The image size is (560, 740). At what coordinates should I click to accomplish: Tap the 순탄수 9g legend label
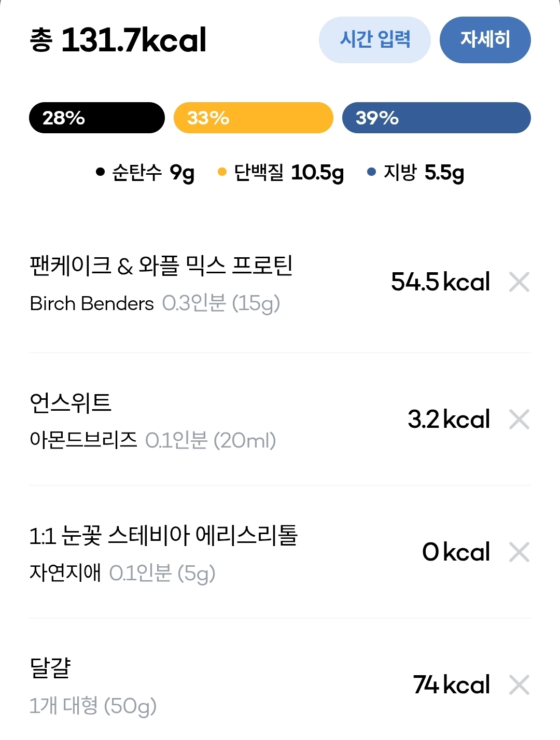pyautogui.click(x=146, y=173)
